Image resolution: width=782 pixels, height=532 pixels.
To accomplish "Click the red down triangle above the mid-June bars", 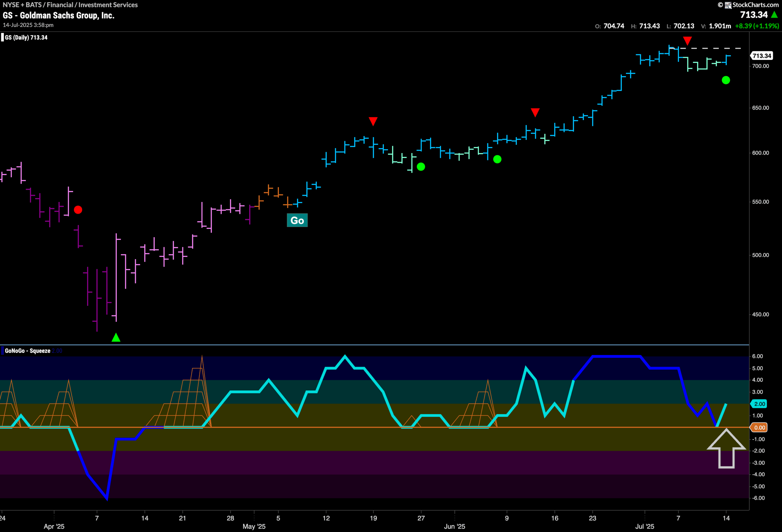I will (535, 112).
